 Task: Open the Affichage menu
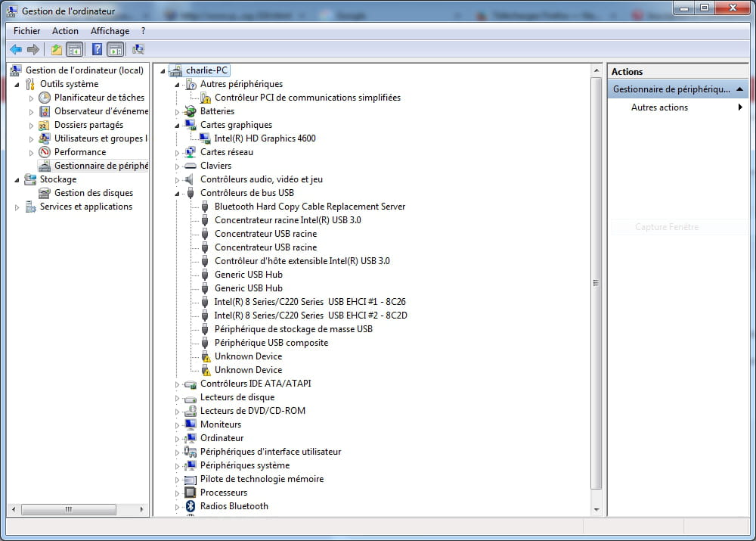tap(110, 31)
